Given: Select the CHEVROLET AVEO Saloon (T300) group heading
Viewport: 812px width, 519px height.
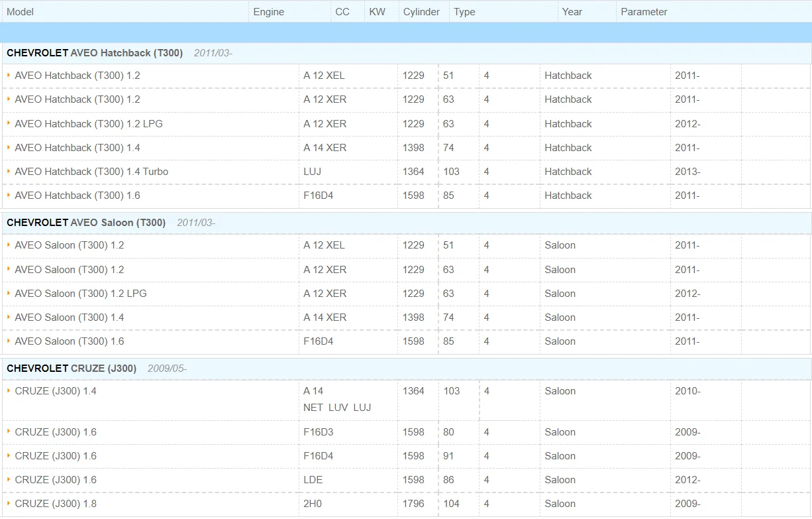Looking at the screenshot, I should (x=86, y=223).
